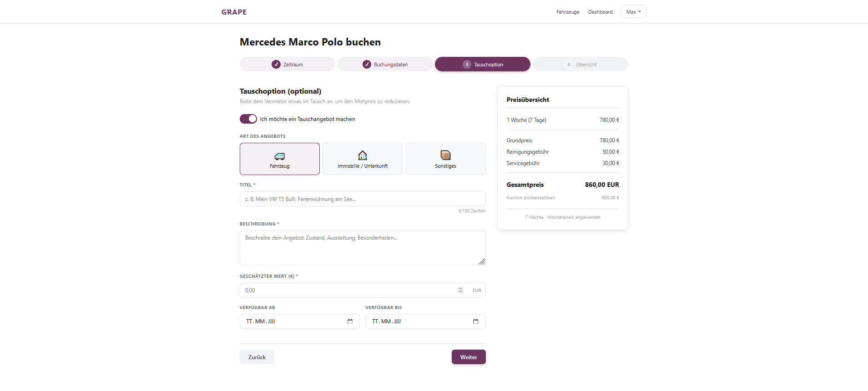The width and height of the screenshot is (868, 391).
Task: Select the Übersicht step tab
Action: 580,65
